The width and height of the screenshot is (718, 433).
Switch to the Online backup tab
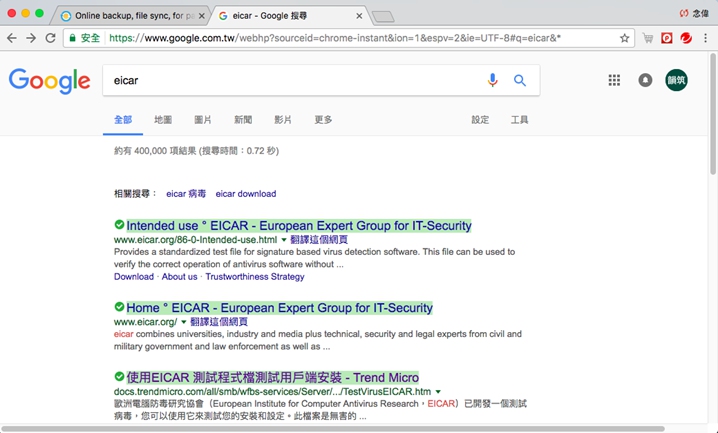[x=133, y=16]
